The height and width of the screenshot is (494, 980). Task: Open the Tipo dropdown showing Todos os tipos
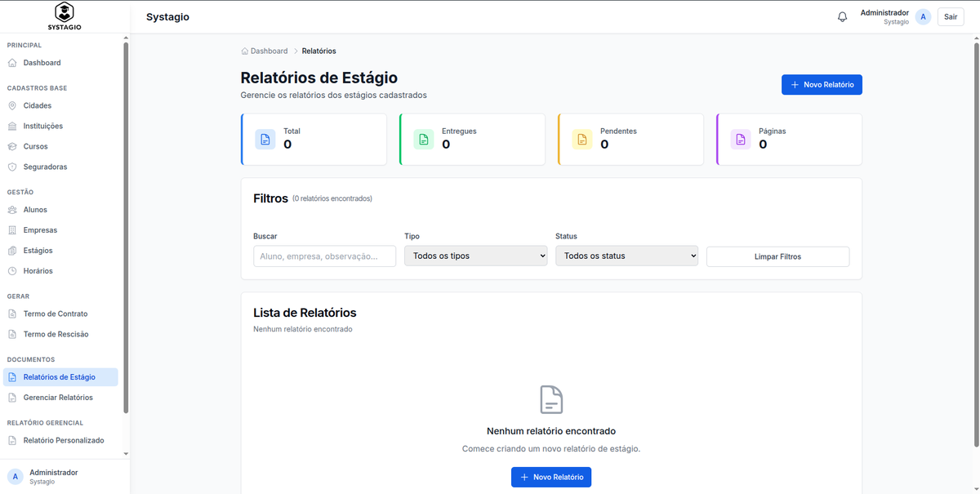[x=475, y=256]
